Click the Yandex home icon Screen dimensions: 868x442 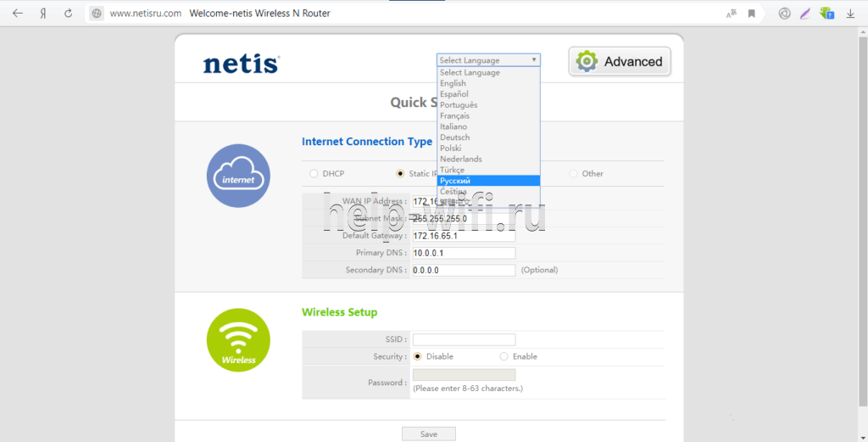pos(42,14)
